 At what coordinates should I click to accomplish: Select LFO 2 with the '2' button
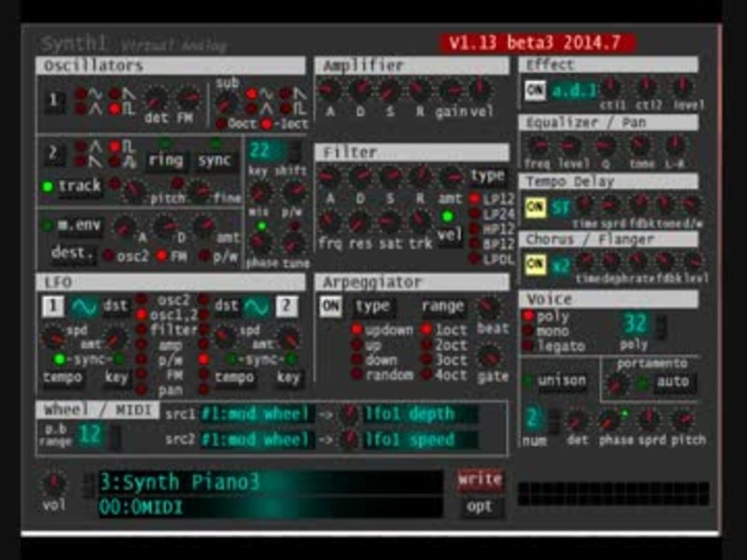click(286, 306)
